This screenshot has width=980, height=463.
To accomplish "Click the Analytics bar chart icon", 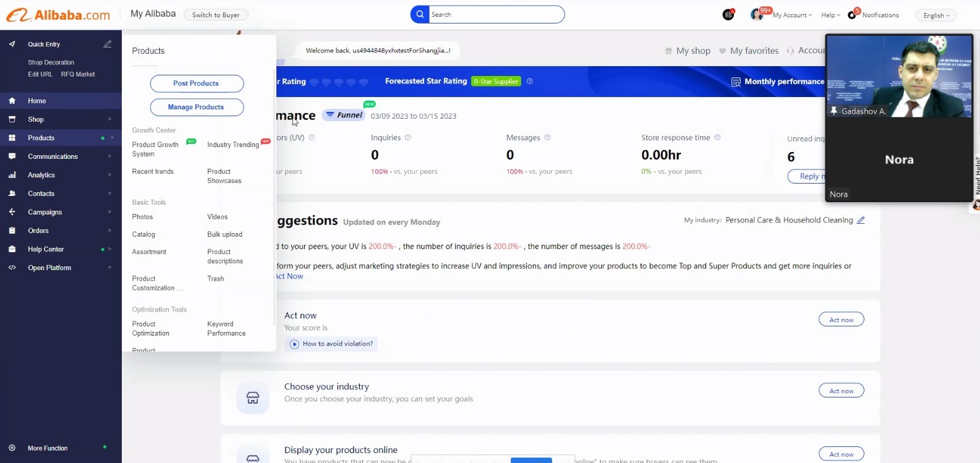I will click(12, 175).
